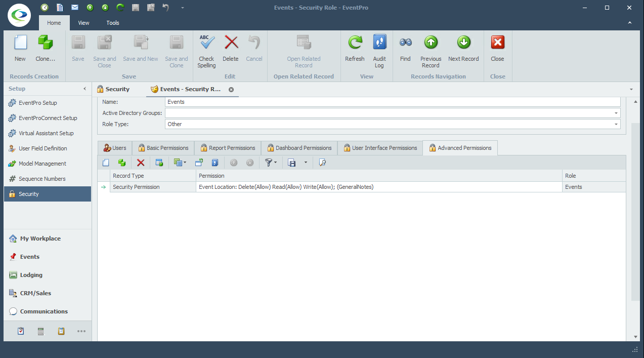Open User Field Definition
Image resolution: width=644 pixels, height=358 pixels.
pos(48,148)
